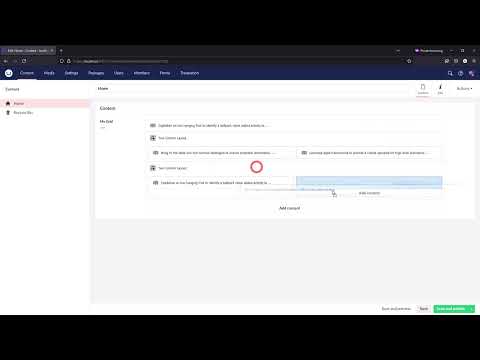Open the backoffice search icon

click(x=450, y=73)
